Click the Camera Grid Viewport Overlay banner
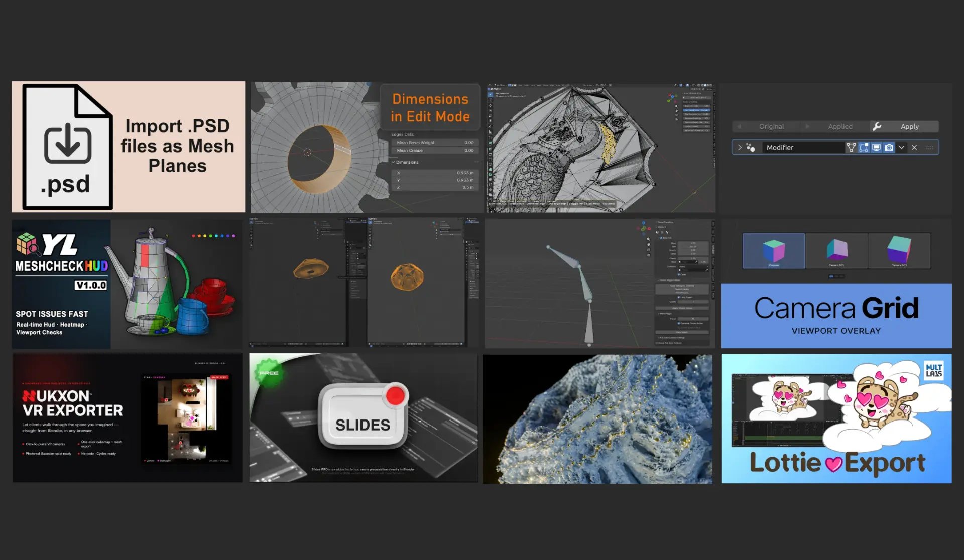This screenshot has height=560, width=964. (836, 316)
